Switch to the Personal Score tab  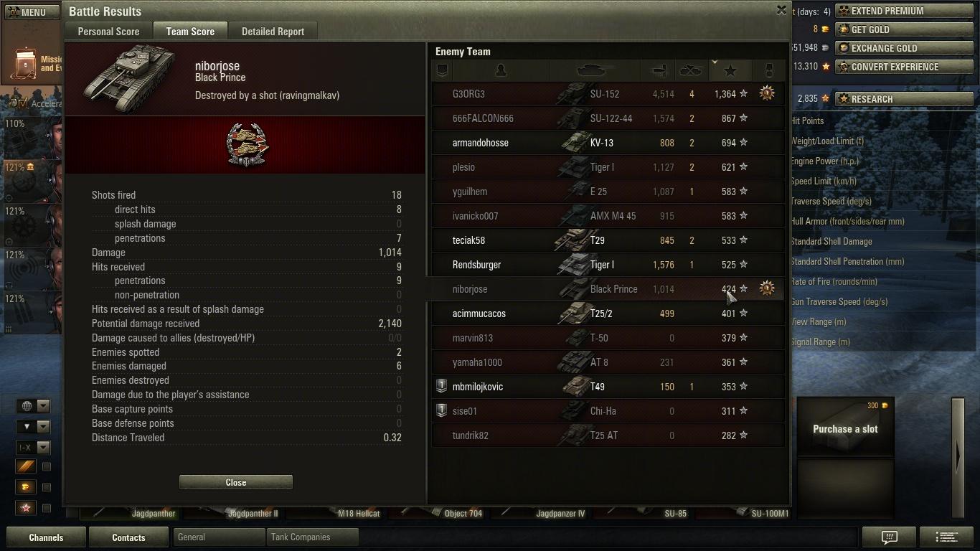coord(108,32)
